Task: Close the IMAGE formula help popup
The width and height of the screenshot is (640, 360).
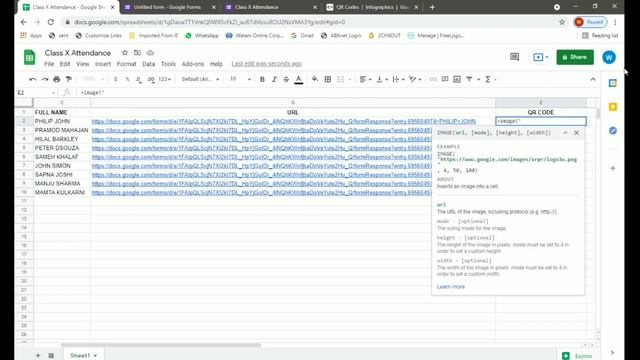Action: pyautogui.click(x=576, y=133)
